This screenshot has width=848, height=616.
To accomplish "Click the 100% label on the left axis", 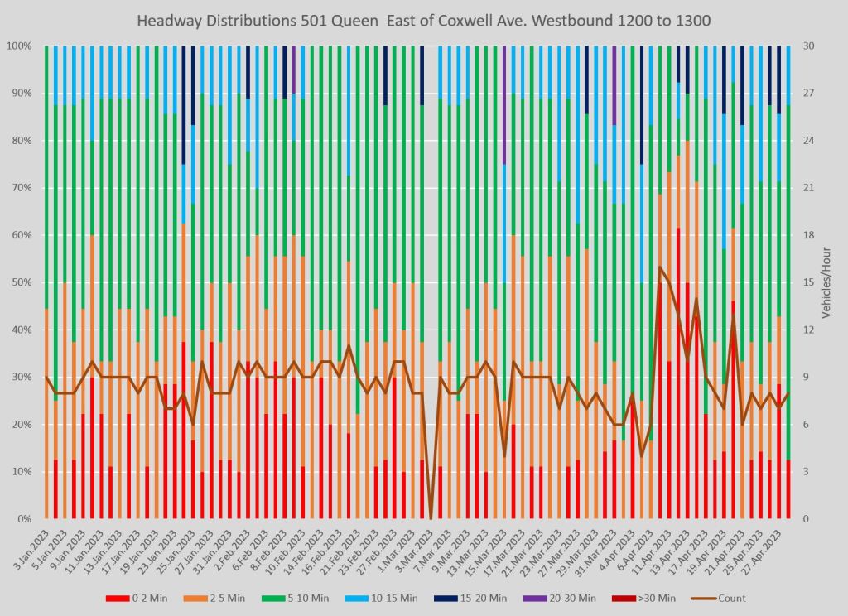I will pos(18,46).
